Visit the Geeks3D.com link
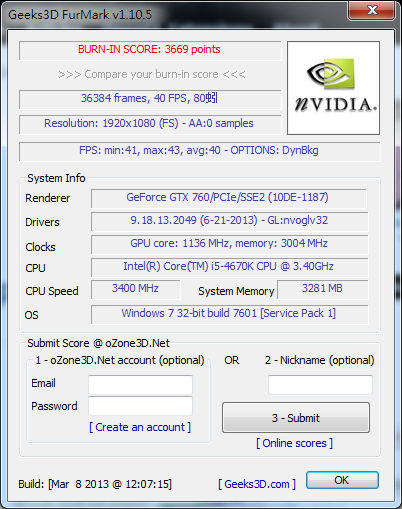The width and height of the screenshot is (402, 509). click(x=257, y=484)
